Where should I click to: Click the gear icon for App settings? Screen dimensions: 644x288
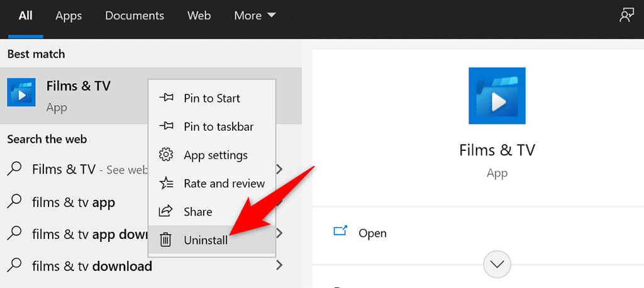click(x=166, y=155)
